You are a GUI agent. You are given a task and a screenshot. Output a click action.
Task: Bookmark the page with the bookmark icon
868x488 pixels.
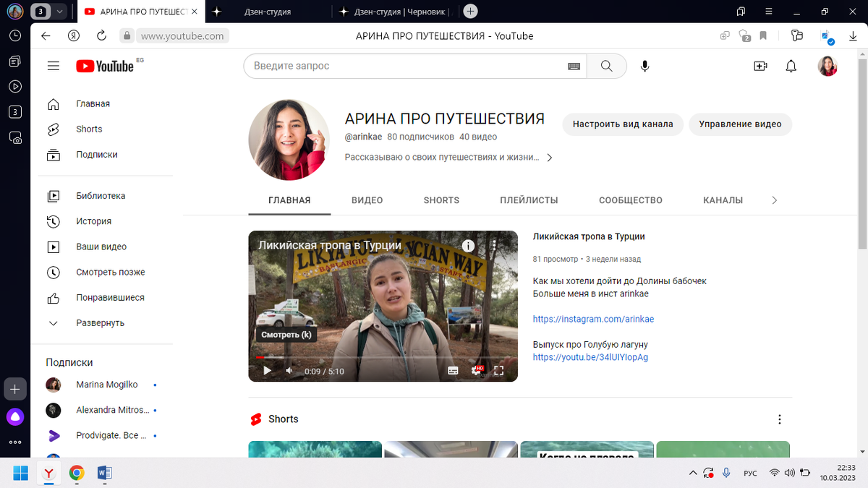click(x=763, y=35)
